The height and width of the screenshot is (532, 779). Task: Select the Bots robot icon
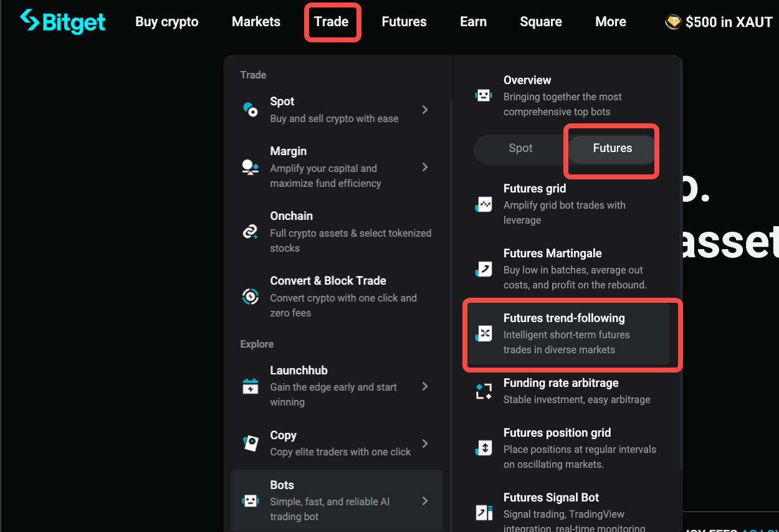tap(250, 500)
